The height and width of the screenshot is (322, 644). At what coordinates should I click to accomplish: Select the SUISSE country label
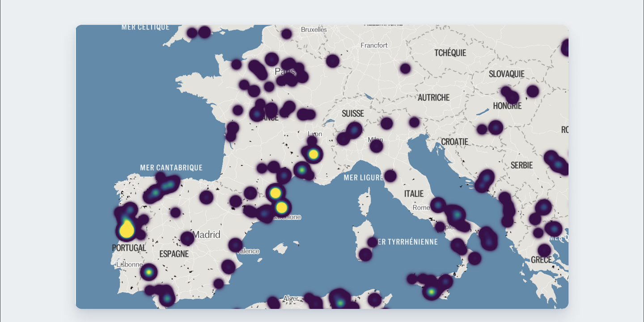click(x=353, y=114)
